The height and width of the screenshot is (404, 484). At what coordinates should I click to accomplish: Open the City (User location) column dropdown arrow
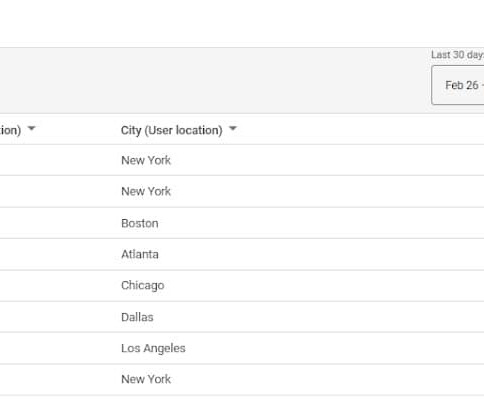point(233,128)
